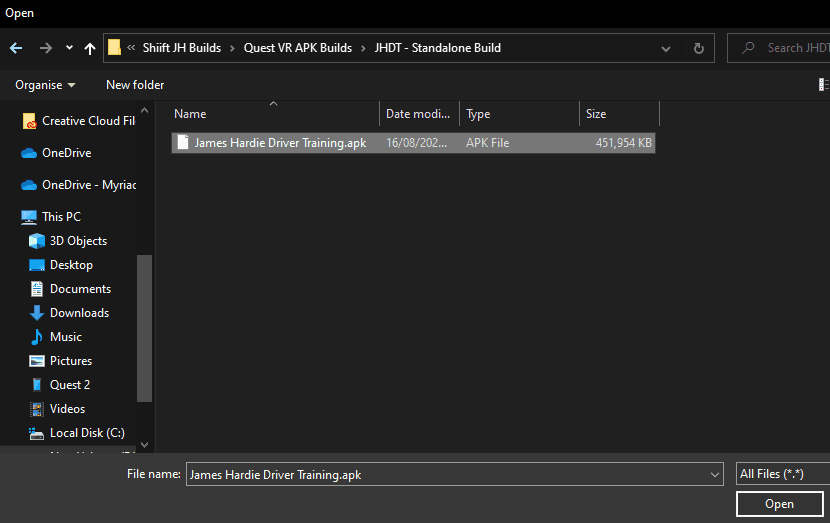Click the Local Disk (C:) drive icon
Image resolution: width=830 pixels, height=523 pixels.
pyautogui.click(x=37, y=434)
